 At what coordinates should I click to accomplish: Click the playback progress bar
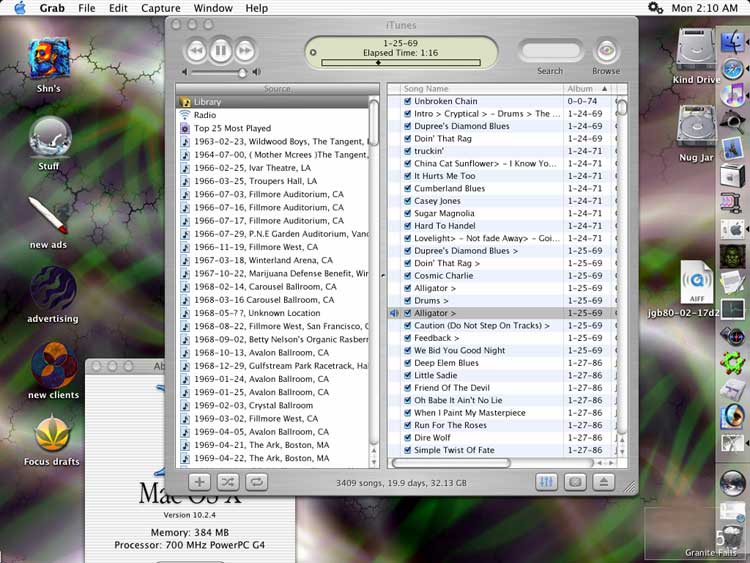pyautogui.click(x=401, y=63)
